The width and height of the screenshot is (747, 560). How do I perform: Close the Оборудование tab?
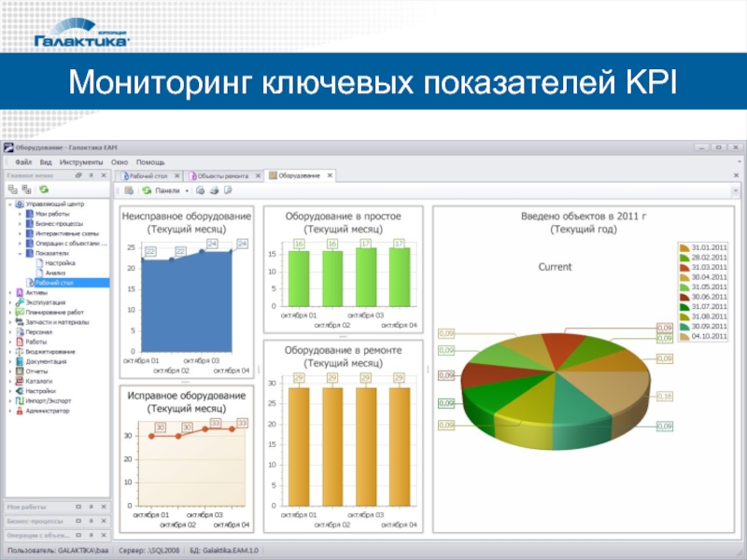pos(330,175)
